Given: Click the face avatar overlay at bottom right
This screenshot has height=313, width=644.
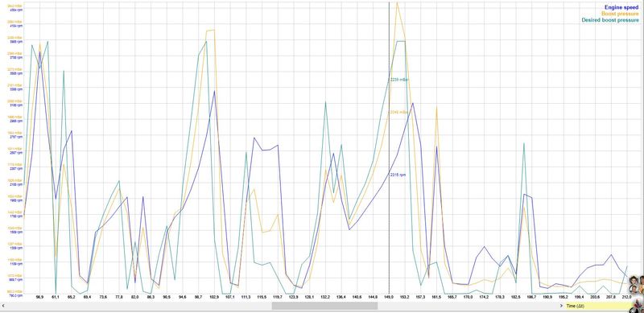Looking at the screenshot, I should [x=636, y=284].
